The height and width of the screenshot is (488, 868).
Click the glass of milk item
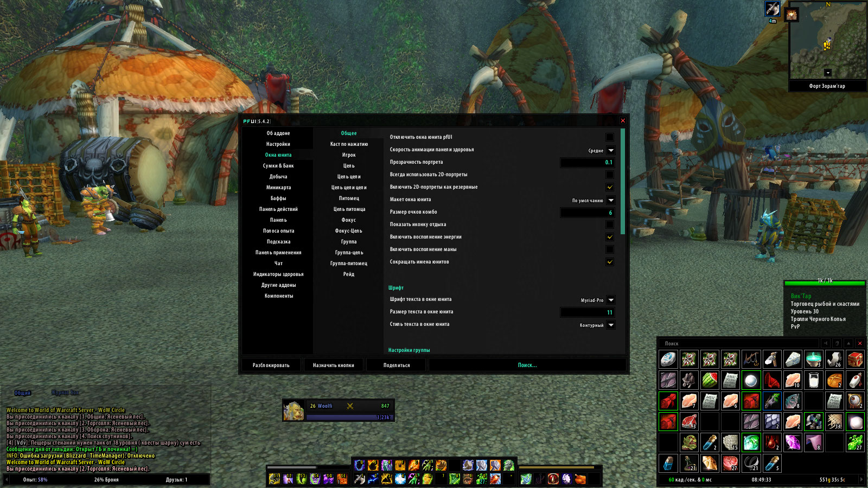(814, 380)
